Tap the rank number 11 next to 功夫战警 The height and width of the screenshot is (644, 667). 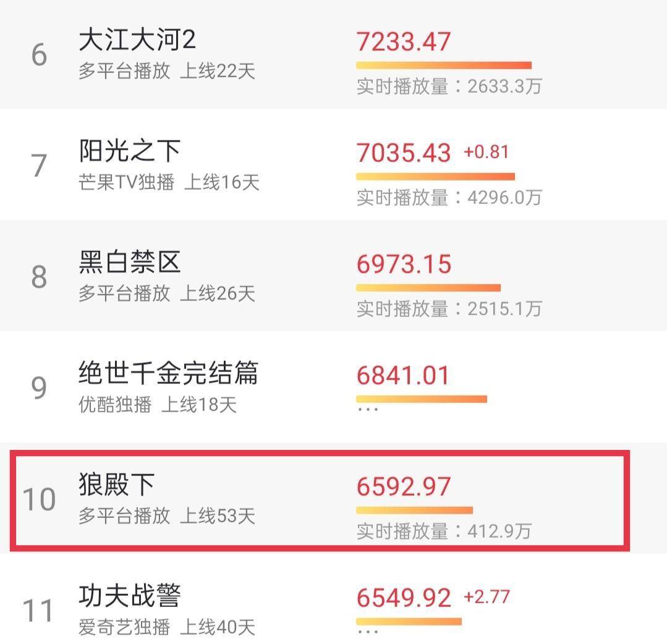coord(39,612)
